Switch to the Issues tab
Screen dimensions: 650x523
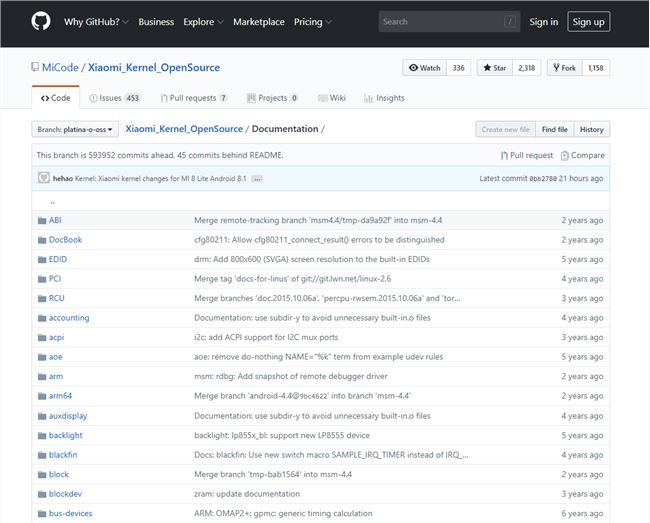point(115,98)
